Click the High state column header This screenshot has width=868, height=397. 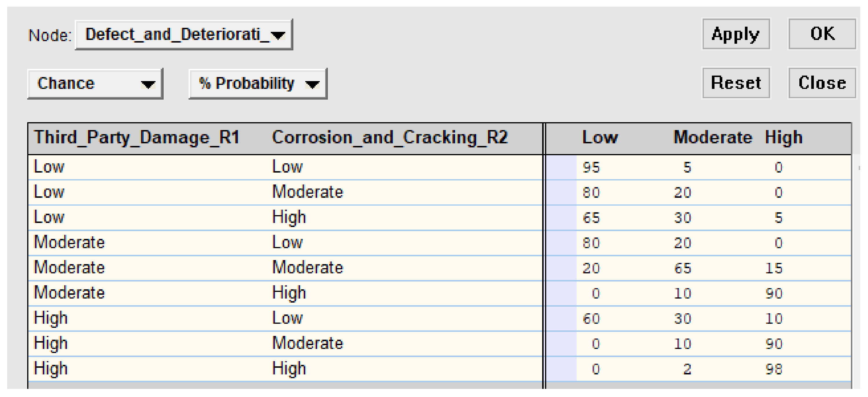(783, 138)
